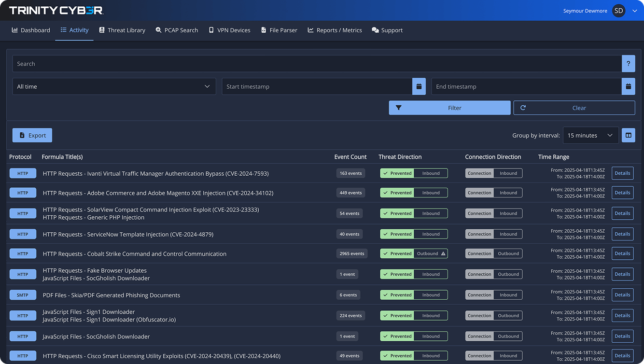Select the ServiceNow Template Injection formula title

[128, 234]
